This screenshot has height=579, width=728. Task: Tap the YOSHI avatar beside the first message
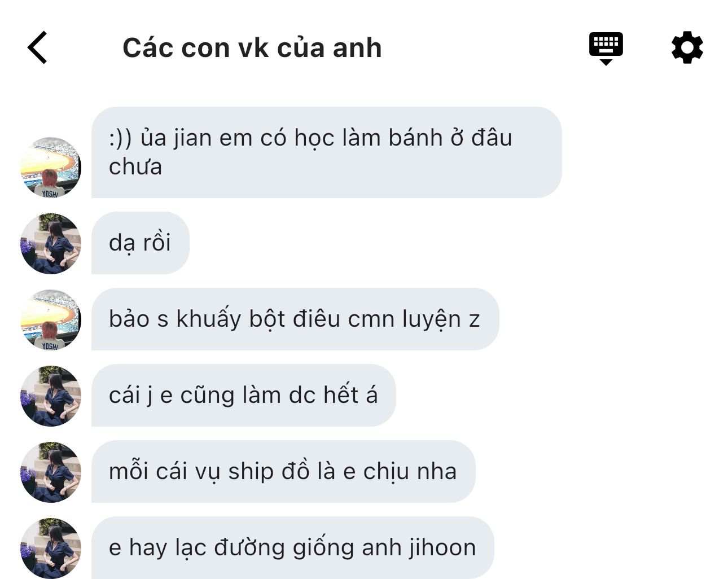(x=51, y=167)
